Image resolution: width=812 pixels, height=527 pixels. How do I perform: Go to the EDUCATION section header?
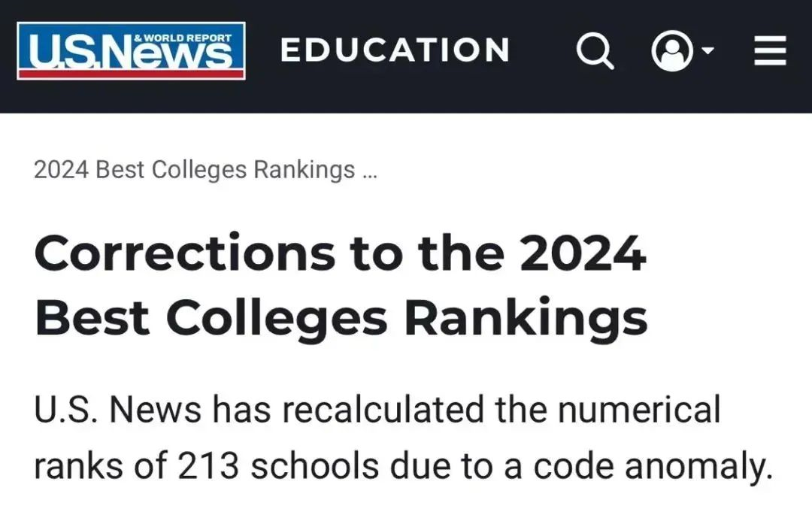coord(395,50)
